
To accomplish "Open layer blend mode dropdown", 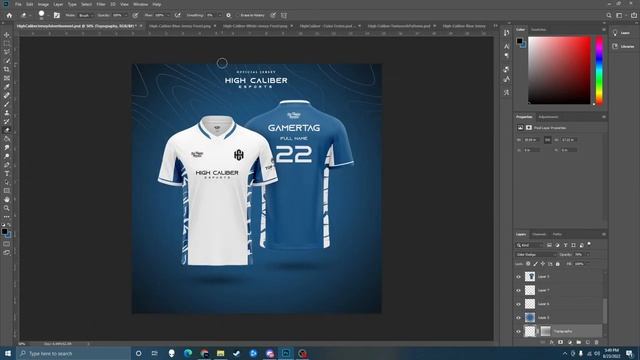I will point(536,254).
